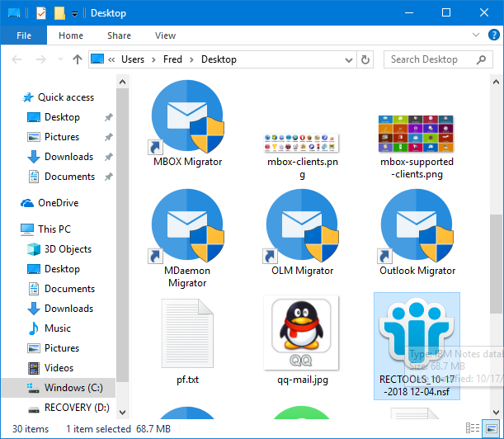The height and width of the screenshot is (439, 504).
Task: Open the Customize Quick Access Toolbar dropdown
Action: tap(74, 14)
